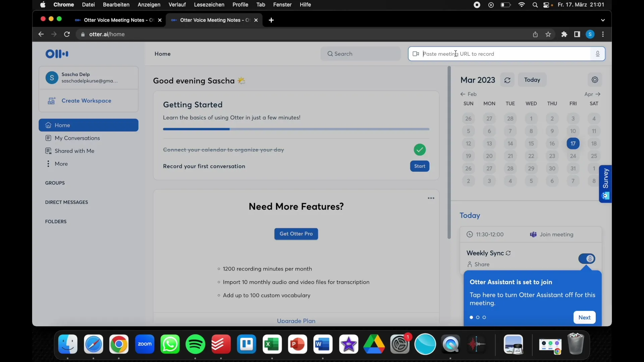
Task: Click the FOLDERS section heading
Action: click(x=56, y=222)
